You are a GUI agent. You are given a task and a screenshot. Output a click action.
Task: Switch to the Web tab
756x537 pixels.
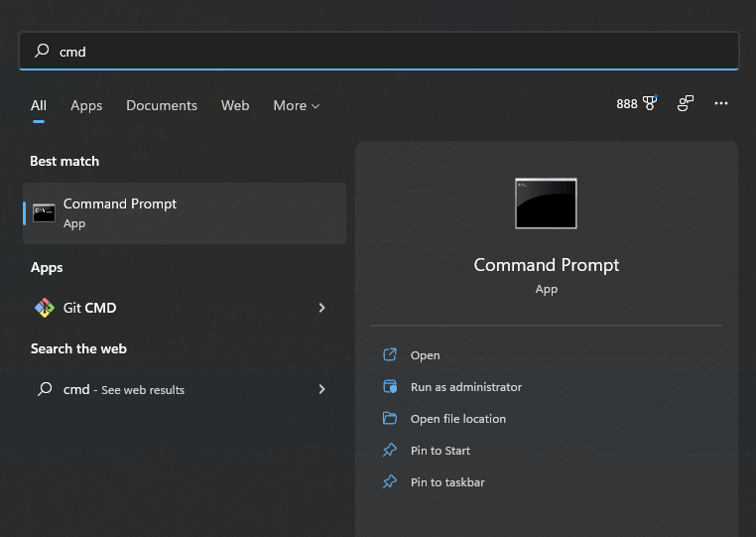click(235, 105)
